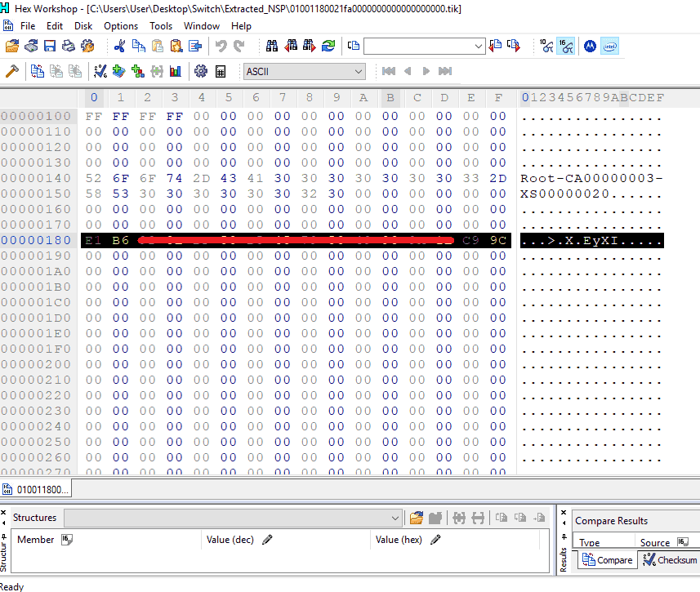
Task: Select highlighted offset row 00000180
Action: pyautogui.click(x=36, y=240)
